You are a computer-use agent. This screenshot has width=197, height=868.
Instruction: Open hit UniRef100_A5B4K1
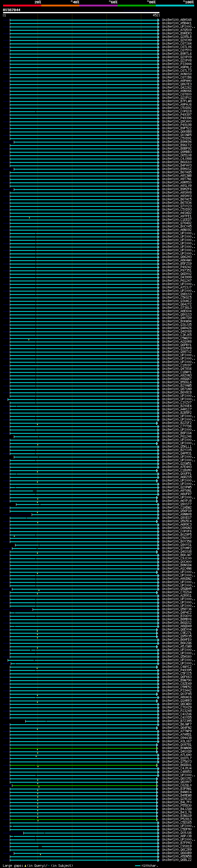click(177, 23)
